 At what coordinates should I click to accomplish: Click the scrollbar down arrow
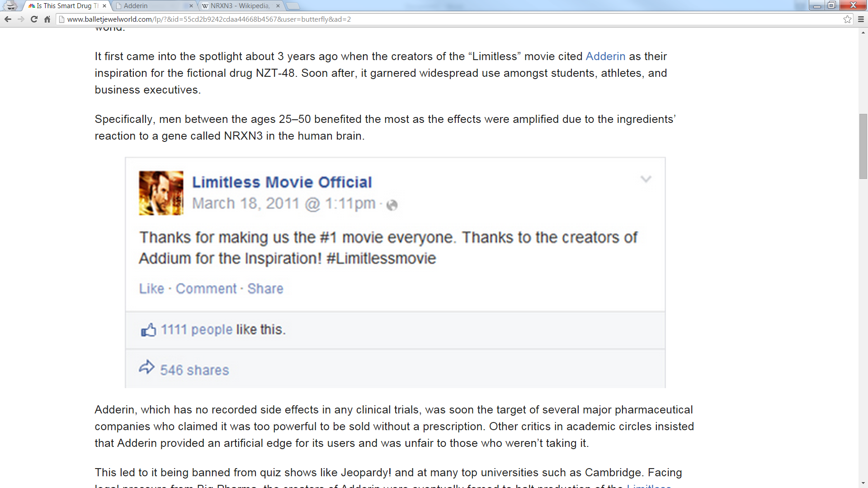coord(863,483)
